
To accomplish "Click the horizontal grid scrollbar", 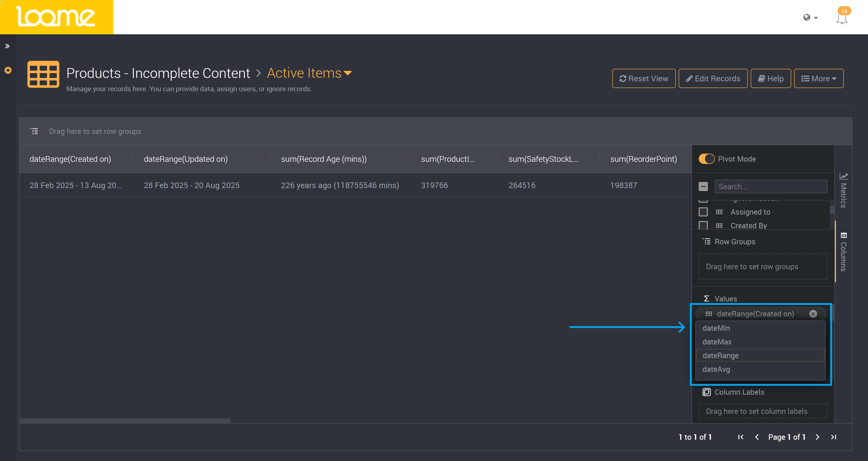I will (x=125, y=421).
